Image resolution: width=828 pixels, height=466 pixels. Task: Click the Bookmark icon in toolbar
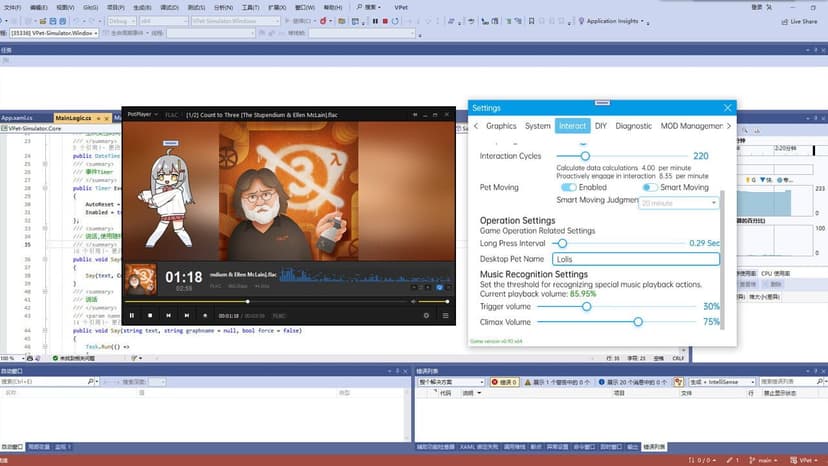pyautogui.click(x=532, y=21)
